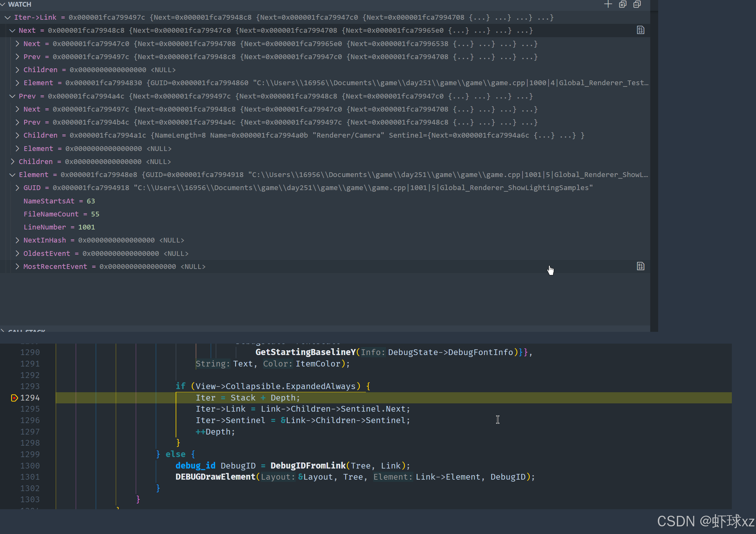Viewport: 756px width, 534px height.
Task: Click DEBUGDrawElement call on line 1301
Action: [215, 477]
